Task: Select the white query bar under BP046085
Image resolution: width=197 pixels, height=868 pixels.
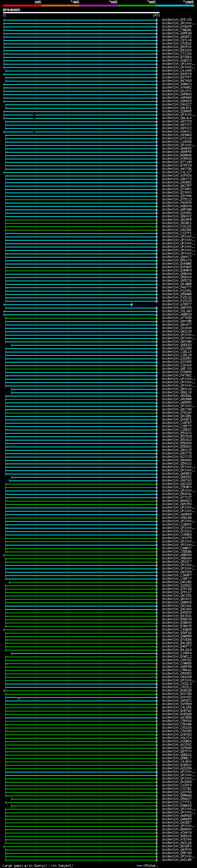Action: pyautogui.click(x=81, y=12)
